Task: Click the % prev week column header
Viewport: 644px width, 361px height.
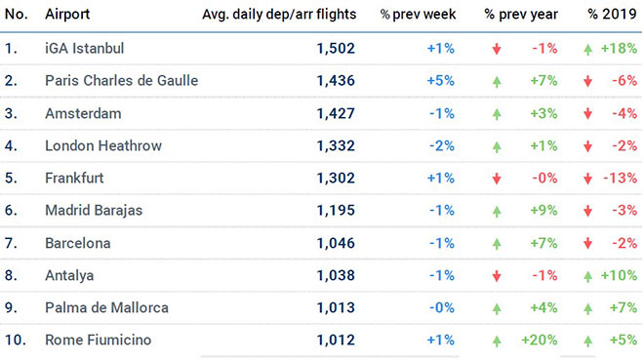Action: 418,15
